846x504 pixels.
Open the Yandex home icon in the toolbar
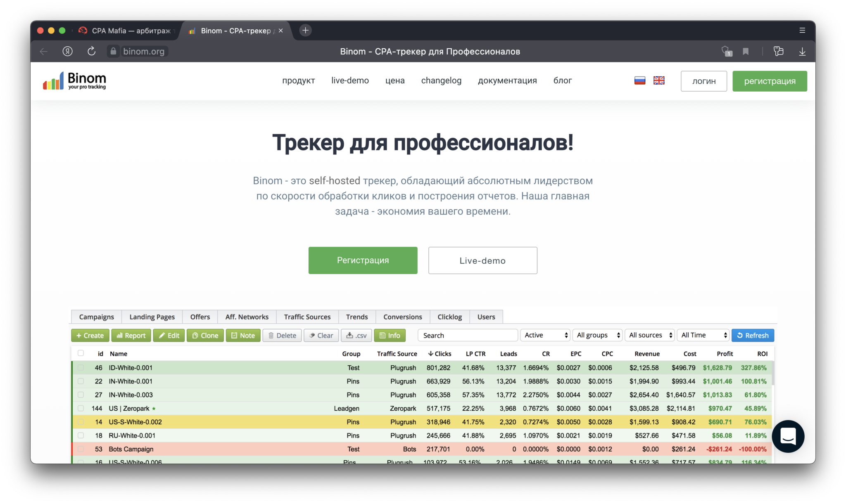[x=67, y=51]
